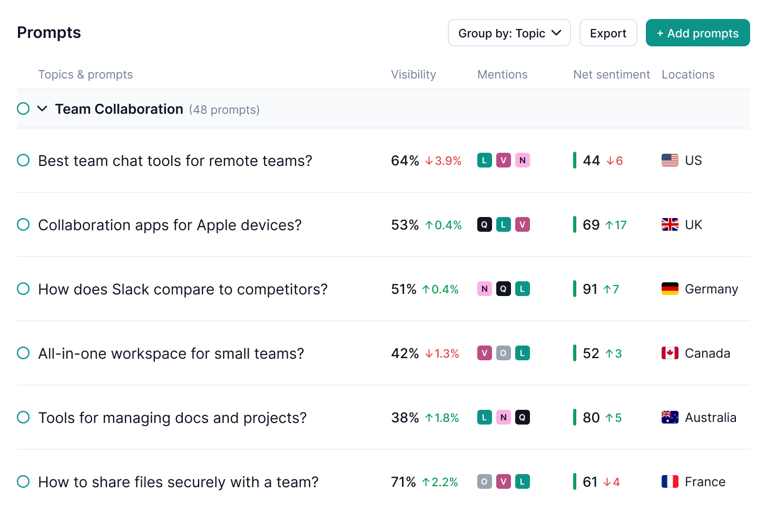The image size is (767, 532).
Task: Click the Australia flag icon
Action: tap(670, 417)
